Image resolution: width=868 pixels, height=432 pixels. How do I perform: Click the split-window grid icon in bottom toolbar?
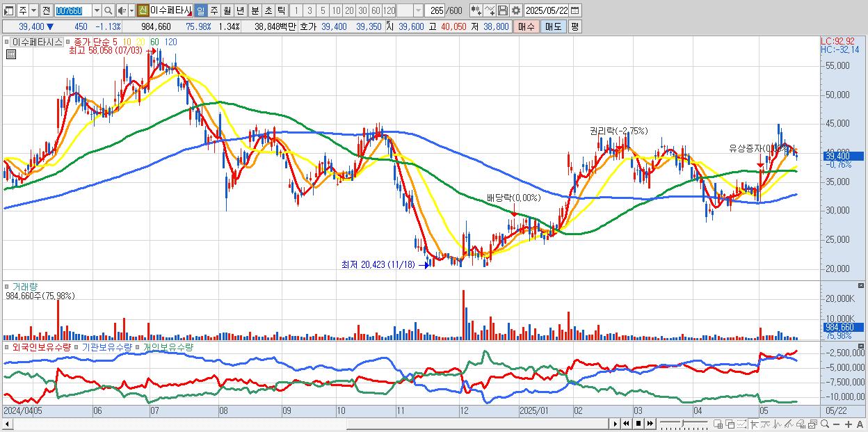[x=718, y=424]
